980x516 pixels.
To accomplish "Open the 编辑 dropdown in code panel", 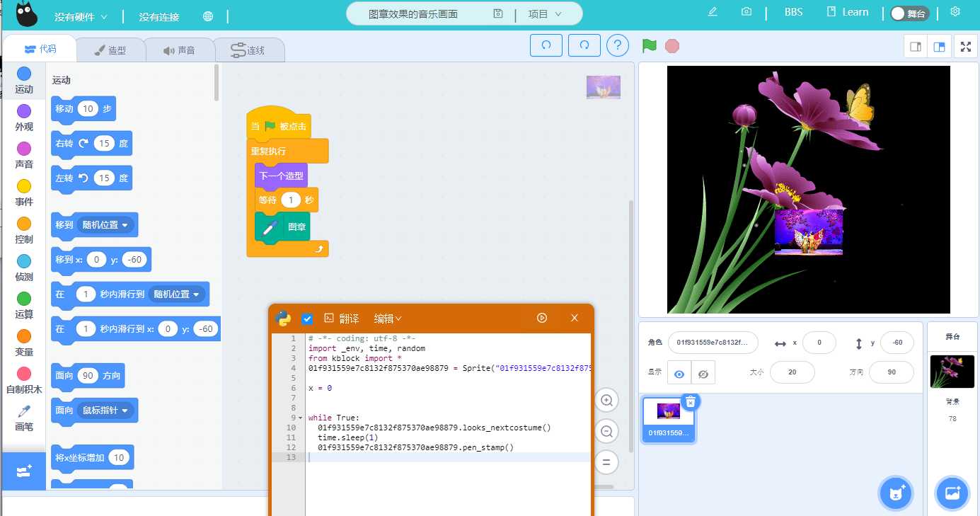I will [x=388, y=319].
